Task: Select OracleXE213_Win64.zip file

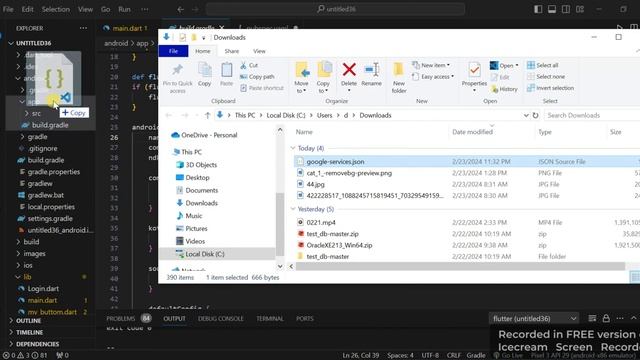Action: 339,245
